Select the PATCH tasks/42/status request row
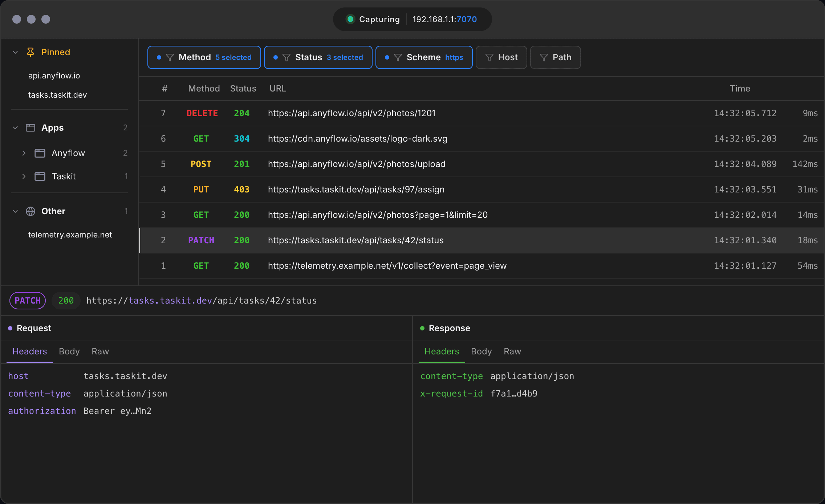825x504 pixels. (481, 240)
